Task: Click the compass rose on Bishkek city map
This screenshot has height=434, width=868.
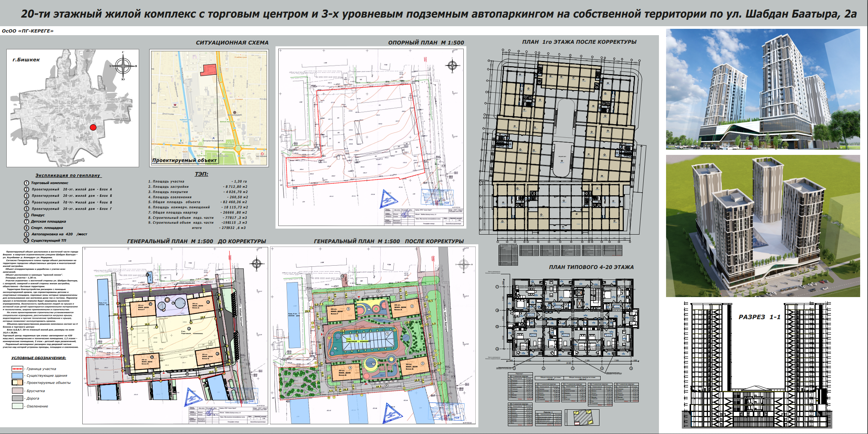Action: point(123,66)
